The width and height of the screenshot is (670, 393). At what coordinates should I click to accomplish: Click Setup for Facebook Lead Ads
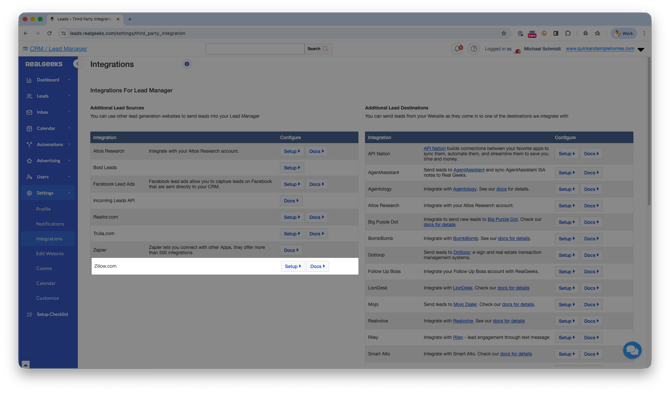coord(292,184)
